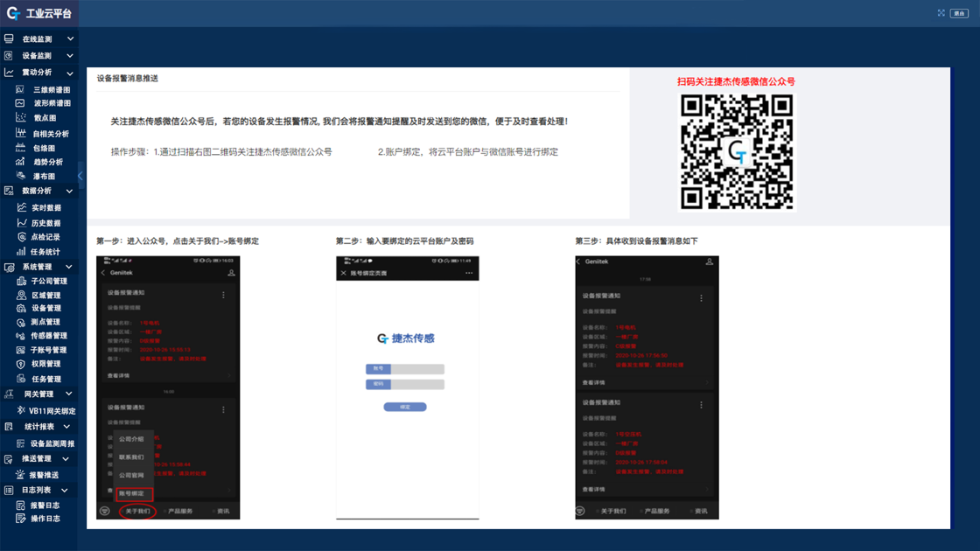
Task: Open the 权限管理 shield icon
Action: 21,364
